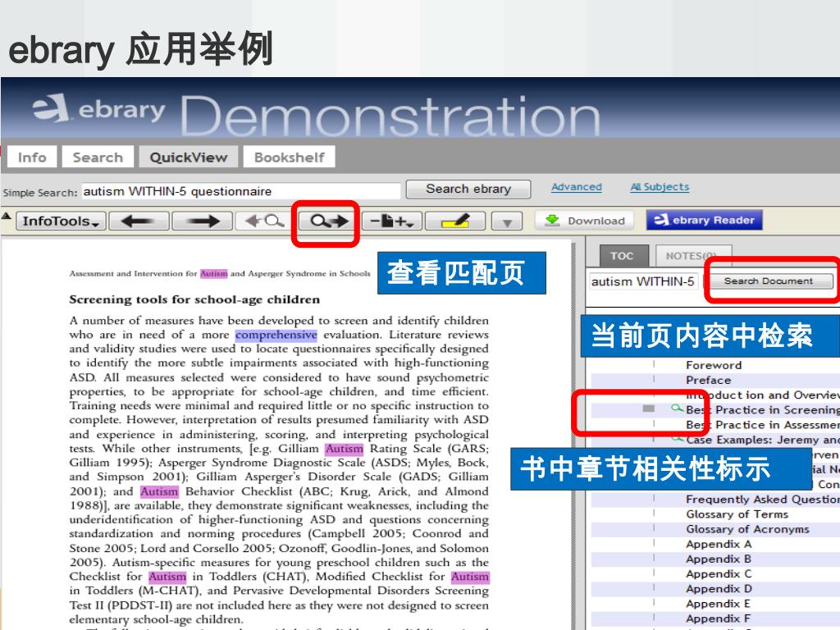Go to previous page with left arrow

tap(139, 221)
